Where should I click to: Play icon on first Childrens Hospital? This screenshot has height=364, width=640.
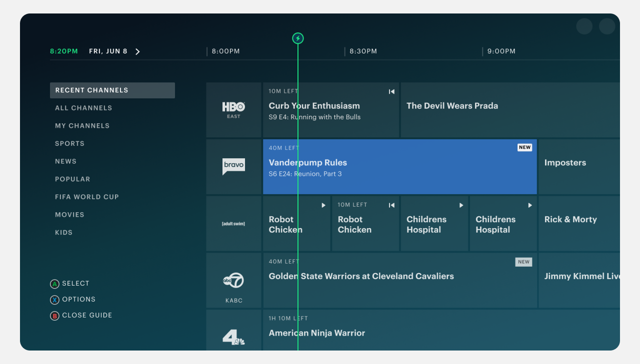461,205
